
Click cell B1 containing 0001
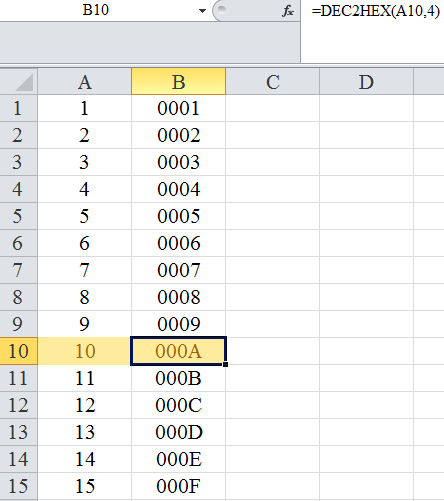179,108
